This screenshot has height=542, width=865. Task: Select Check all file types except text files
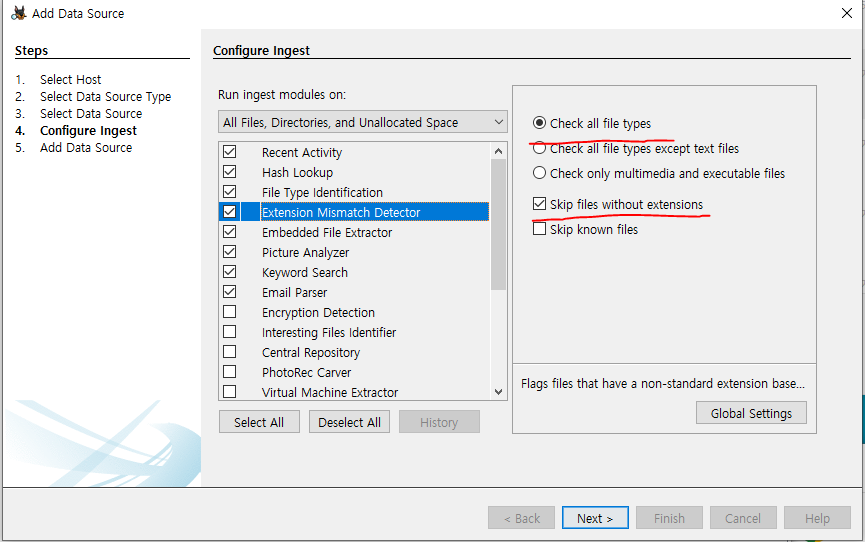click(540, 148)
